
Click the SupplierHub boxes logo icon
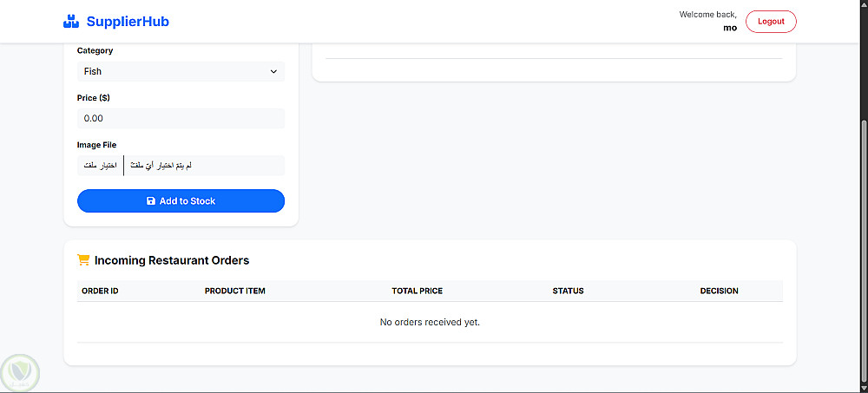71,22
